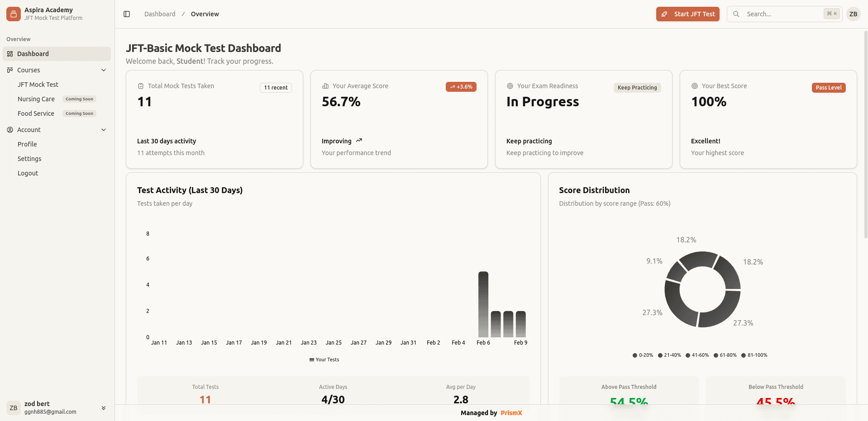
Task: Click the tall Feb 6 bar in chart
Action: point(483,304)
